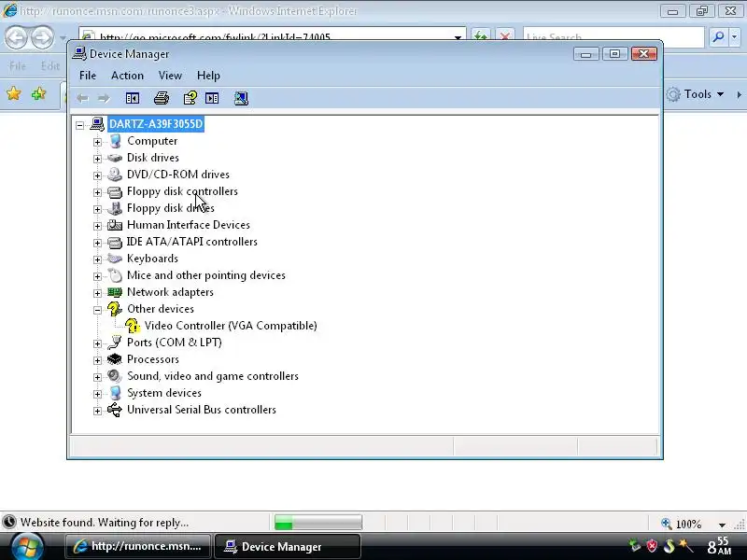The height and width of the screenshot is (560, 747).
Task: Select the System devices icon
Action: [x=115, y=393]
